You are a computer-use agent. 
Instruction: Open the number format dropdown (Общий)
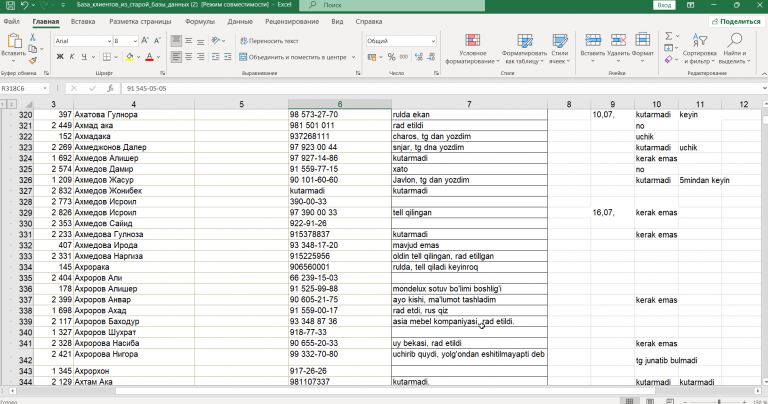click(433, 41)
